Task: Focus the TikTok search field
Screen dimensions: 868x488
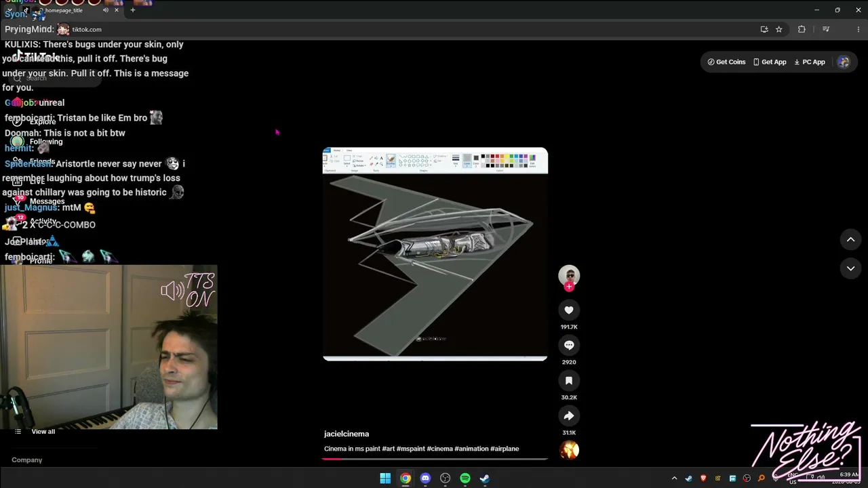Action: [x=56, y=79]
